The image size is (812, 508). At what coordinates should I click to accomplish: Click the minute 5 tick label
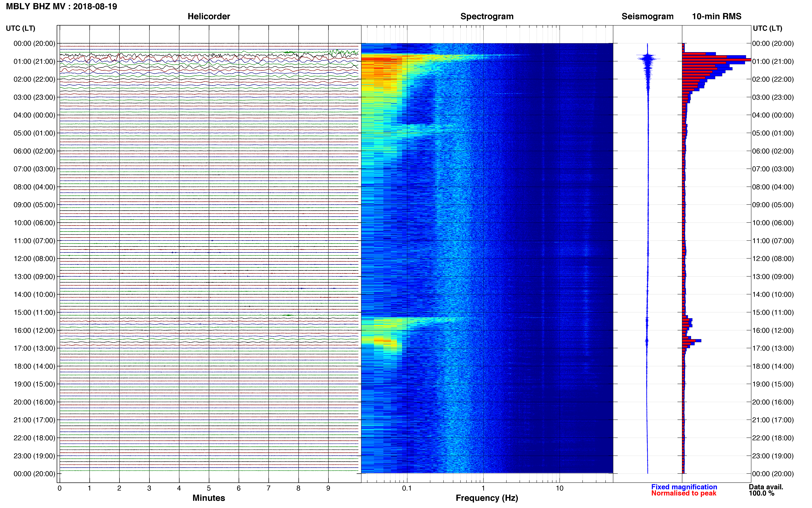tap(209, 488)
